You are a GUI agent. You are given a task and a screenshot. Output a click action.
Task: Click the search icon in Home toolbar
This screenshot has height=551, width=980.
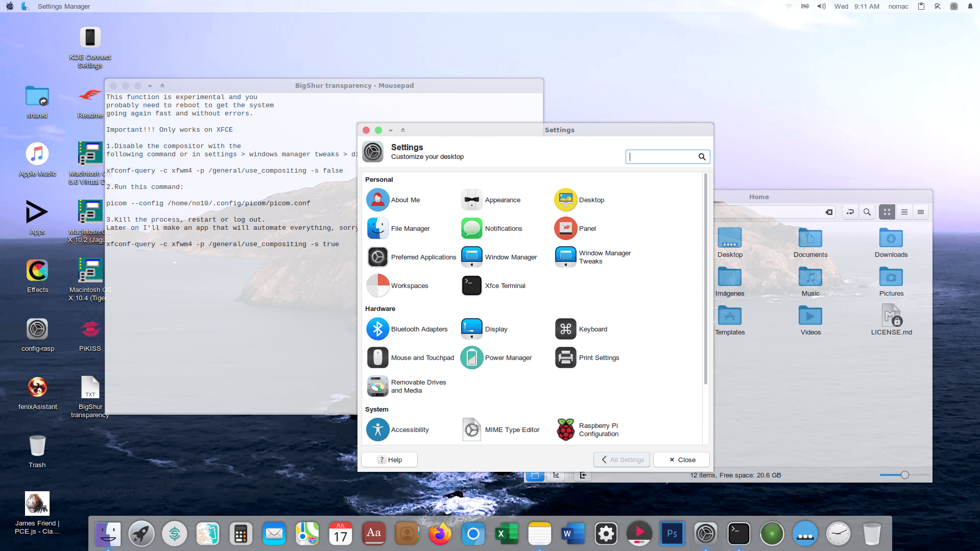pos(867,212)
